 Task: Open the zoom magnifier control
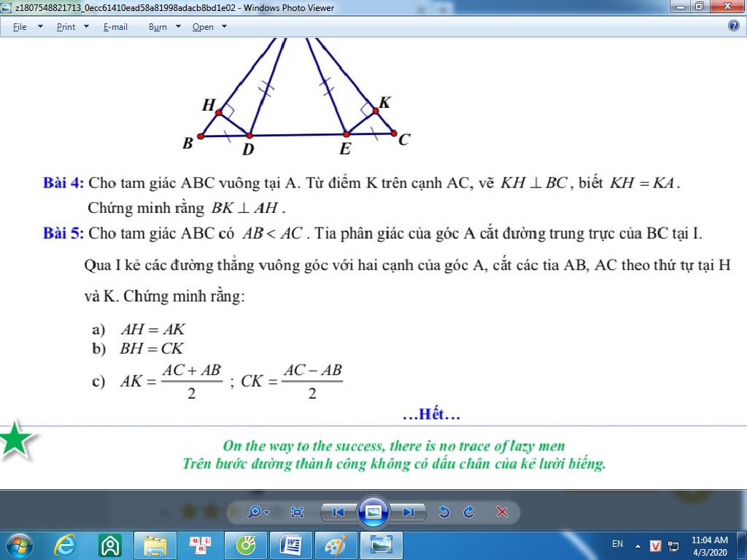pos(255,512)
